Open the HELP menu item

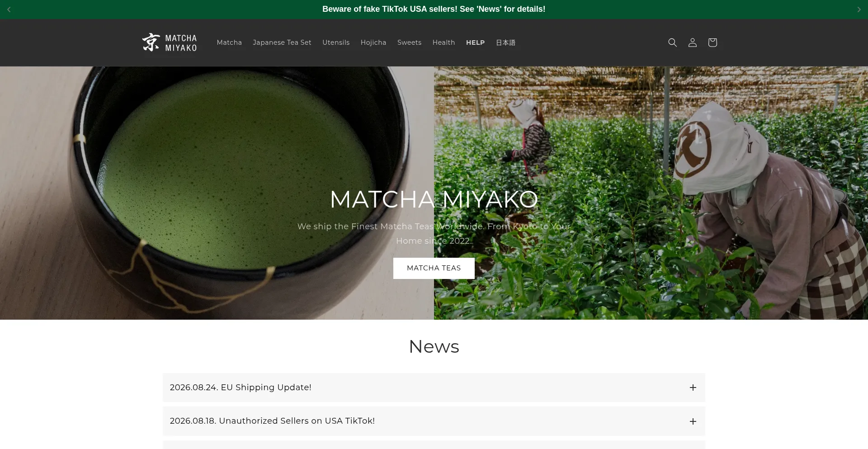pos(475,43)
